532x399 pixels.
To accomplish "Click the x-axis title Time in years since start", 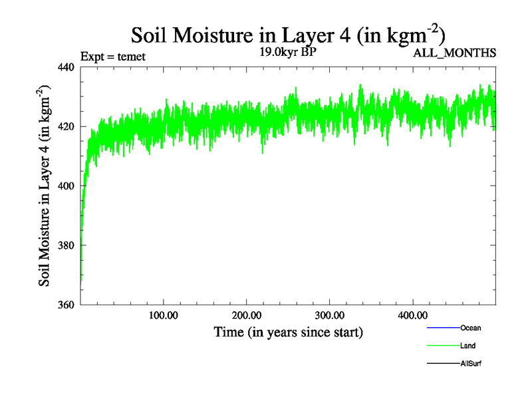I will 288,332.
